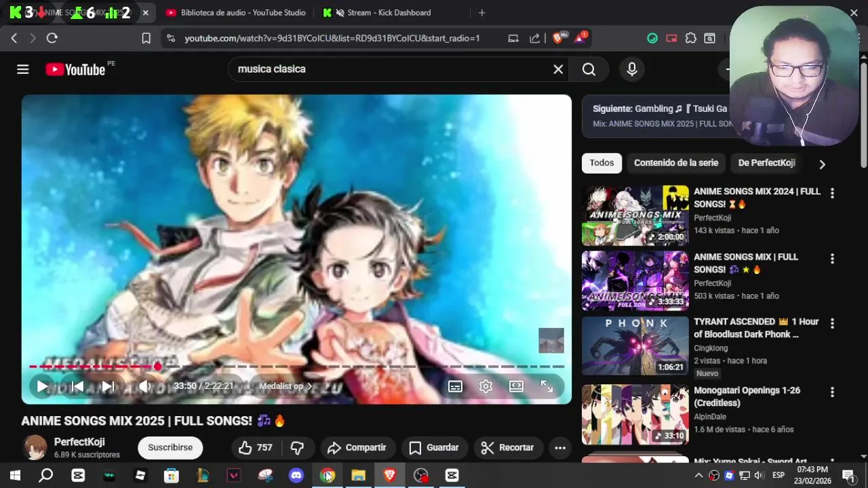
Task: Save the video with Guardar
Action: (434, 447)
